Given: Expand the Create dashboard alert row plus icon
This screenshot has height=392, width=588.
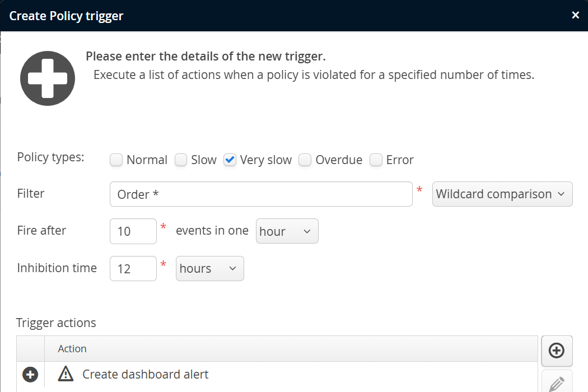Looking at the screenshot, I should (x=30, y=375).
